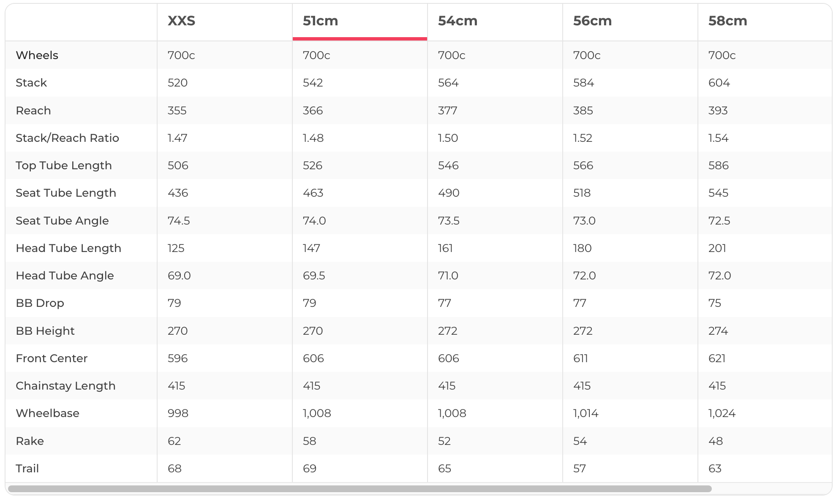Click the Wheelbase row label

(x=47, y=413)
